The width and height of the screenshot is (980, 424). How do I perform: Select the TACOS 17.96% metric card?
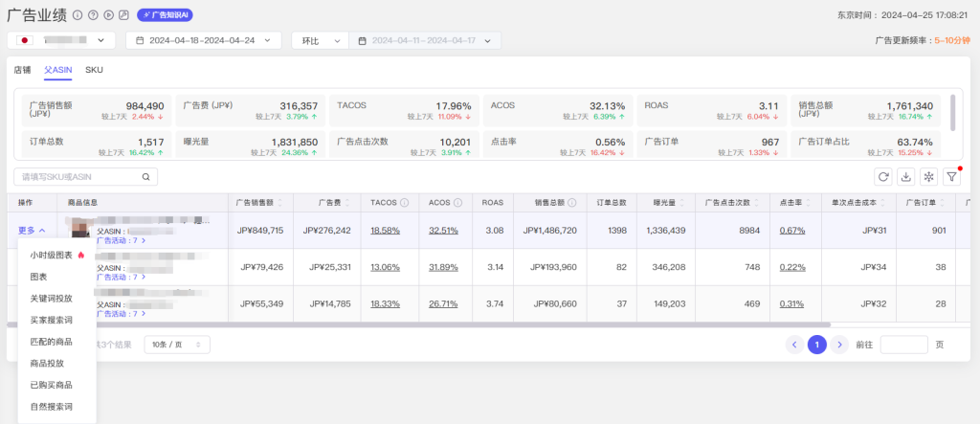(x=405, y=110)
